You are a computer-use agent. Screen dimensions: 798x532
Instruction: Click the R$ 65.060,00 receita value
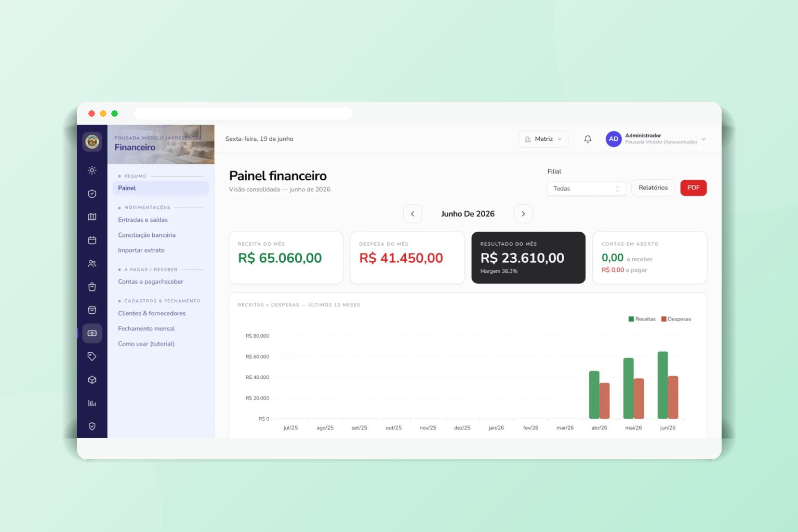pos(280,258)
